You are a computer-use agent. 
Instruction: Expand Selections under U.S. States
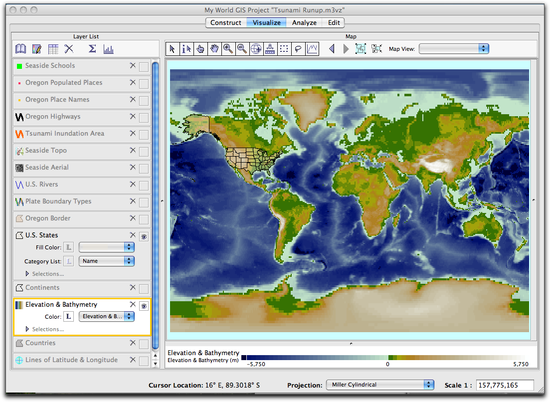click(x=45, y=274)
